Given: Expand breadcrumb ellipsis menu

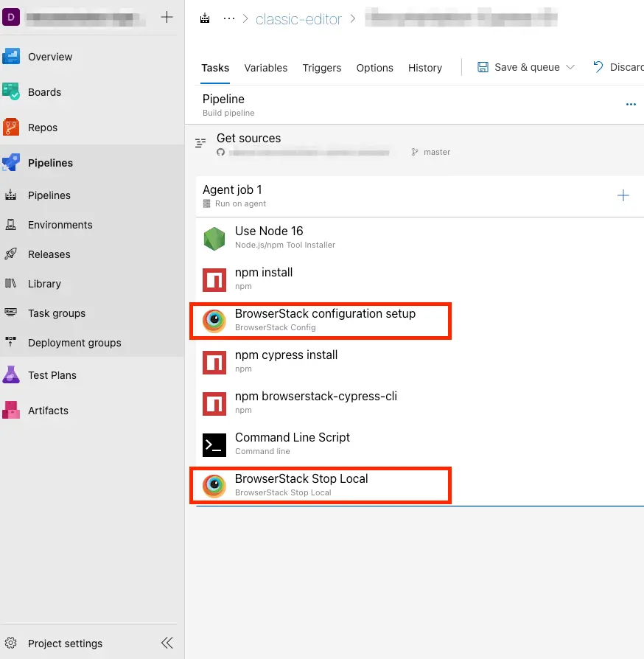Looking at the screenshot, I should coord(229,19).
